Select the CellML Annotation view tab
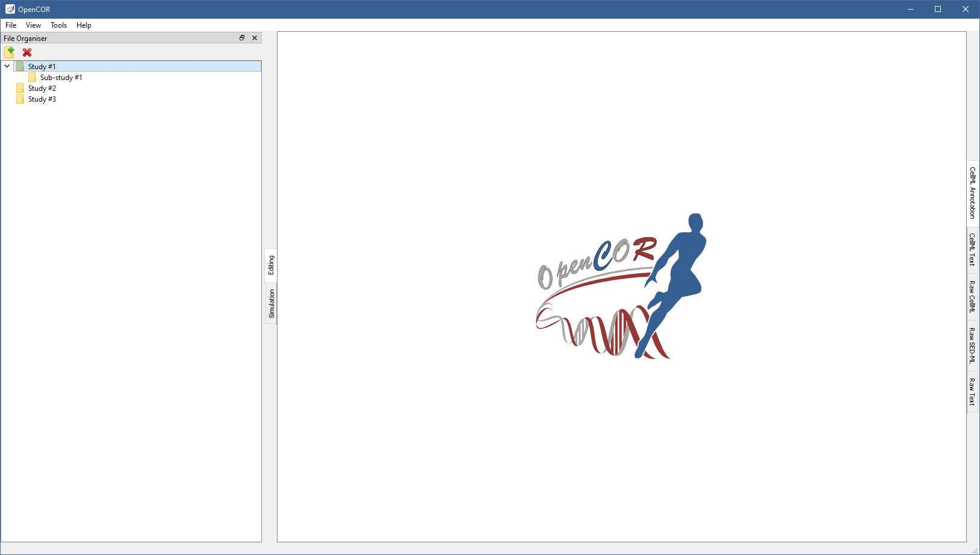The image size is (980, 555). [972, 193]
